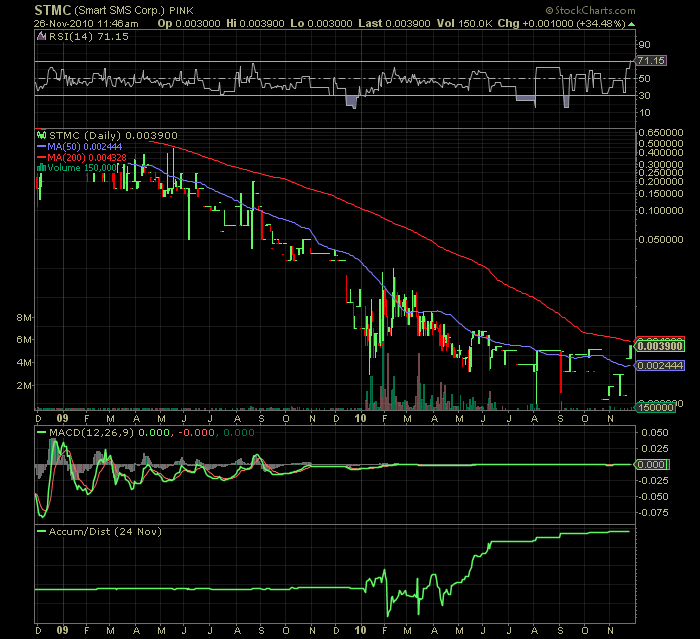Select the '10' year marker on price axis
This screenshot has width=700, height=639.
click(x=361, y=421)
